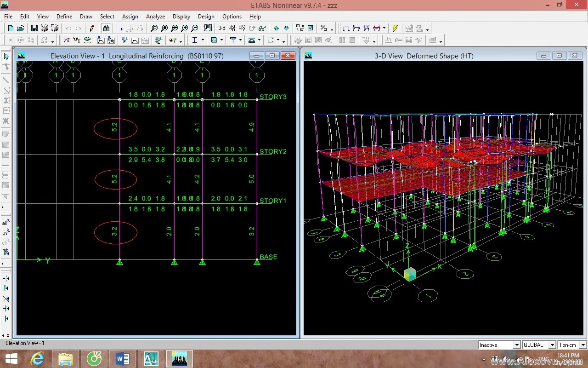Click the member force diagram icon

tap(377, 29)
